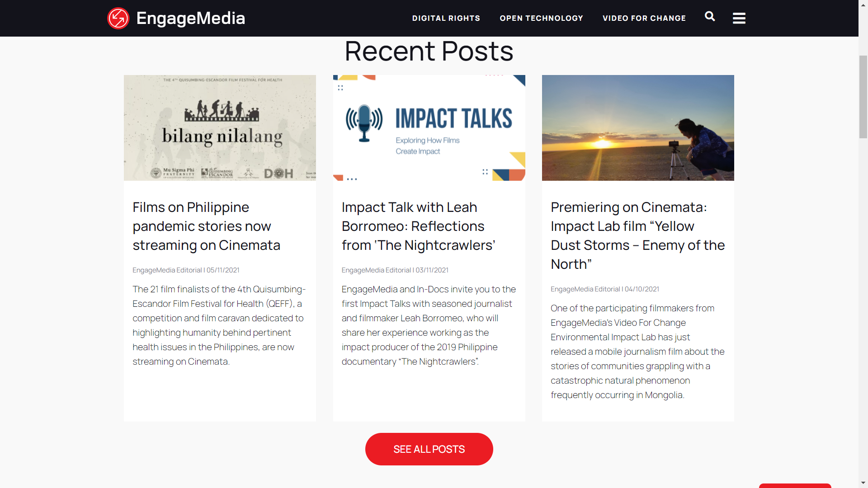Open the Impact Talks banner thumbnail
The height and width of the screenshot is (488, 868).
click(x=429, y=128)
